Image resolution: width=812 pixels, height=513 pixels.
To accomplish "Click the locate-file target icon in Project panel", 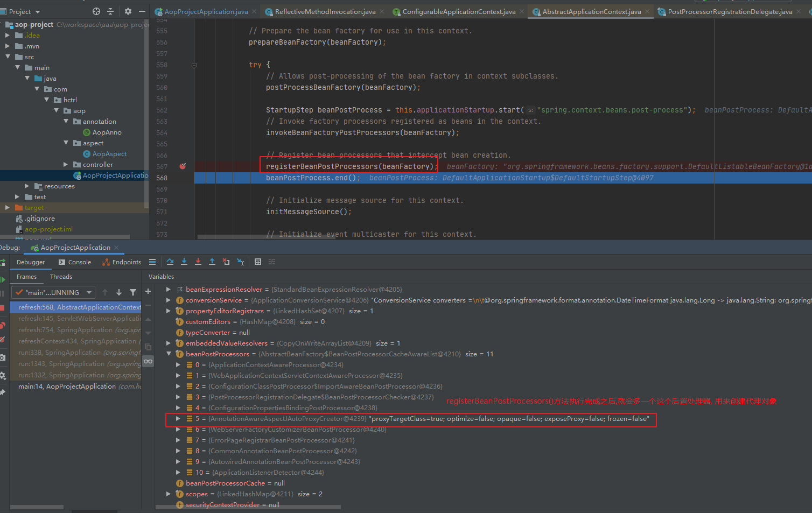I will [x=96, y=11].
